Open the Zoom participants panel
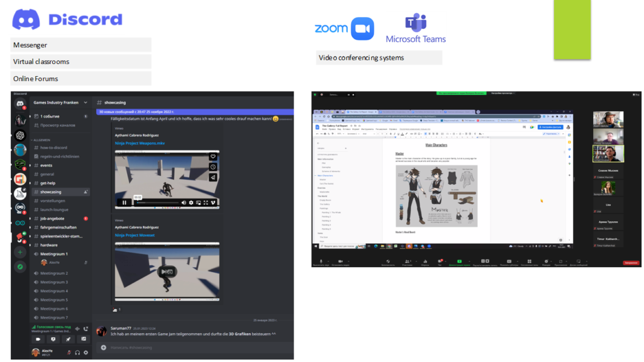The height and width of the screenshot is (362, 644). point(407,262)
